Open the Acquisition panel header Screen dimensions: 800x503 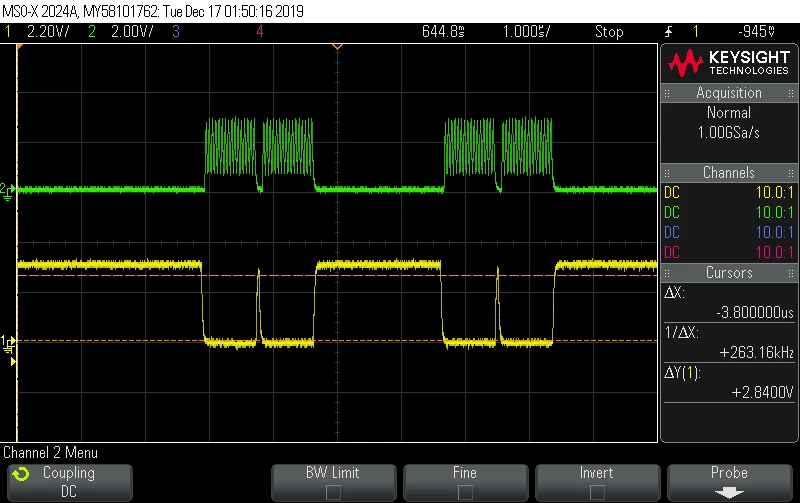tap(729, 93)
